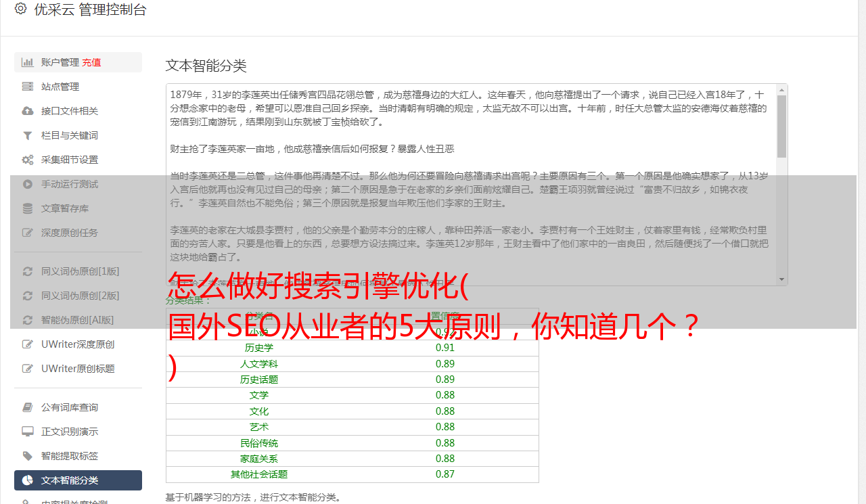Click the 0.88 score for 艺术
The width and height of the screenshot is (866, 504).
point(445,427)
